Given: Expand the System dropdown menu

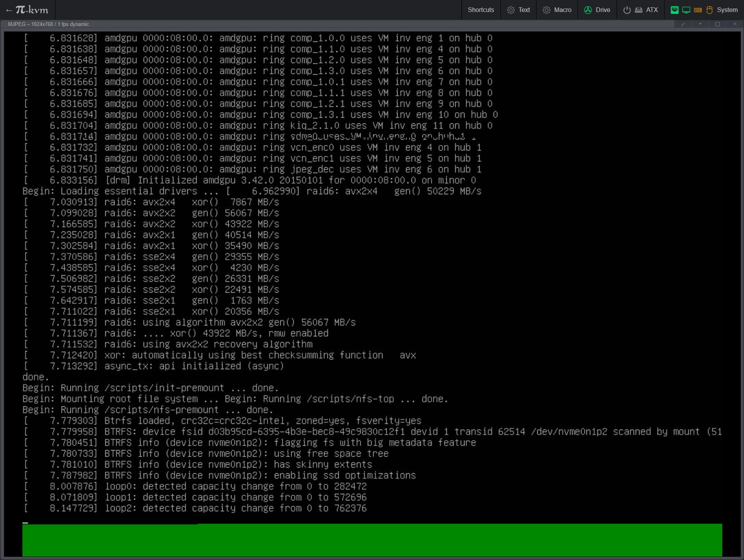Looking at the screenshot, I should point(727,10).
